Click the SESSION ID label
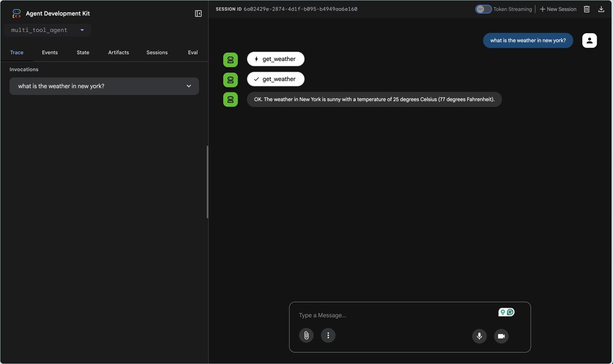Screen dimensions: 613x364 coord(229,9)
